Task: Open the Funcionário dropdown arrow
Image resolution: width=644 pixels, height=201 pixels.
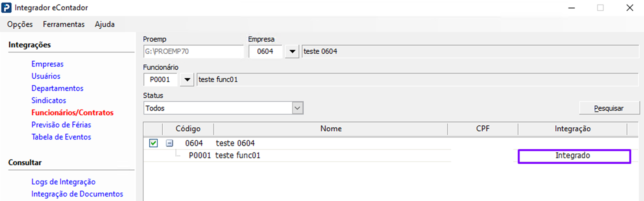Action: pyautogui.click(x=187, y=80)
